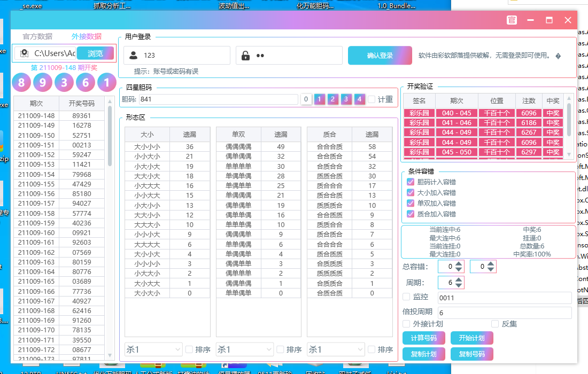This screenshot has height=374, width=588.
Task: Open 杀1 dropdown under 质合 table
Action: coord(336,349)
